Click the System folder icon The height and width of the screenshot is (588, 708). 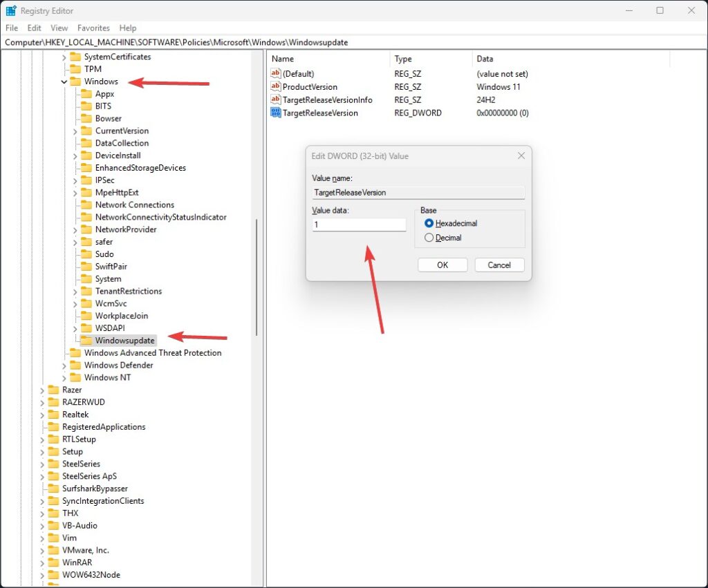click(x=86, y=278)
